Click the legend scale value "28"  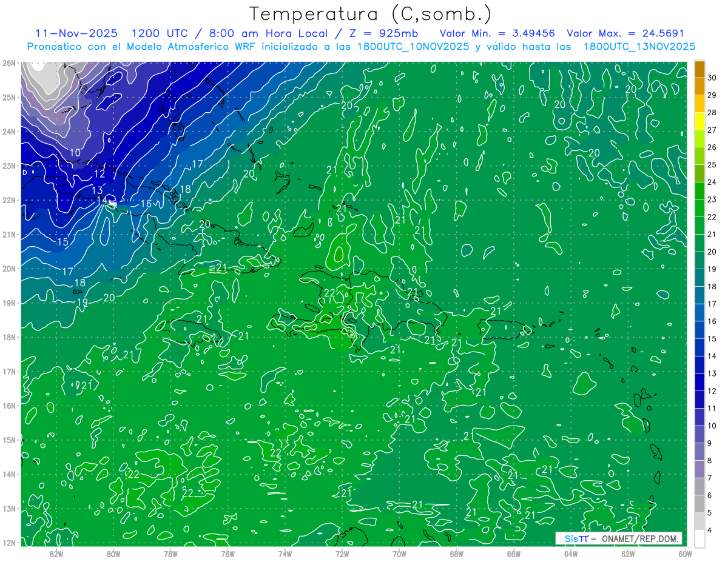[x=712, y=112]
